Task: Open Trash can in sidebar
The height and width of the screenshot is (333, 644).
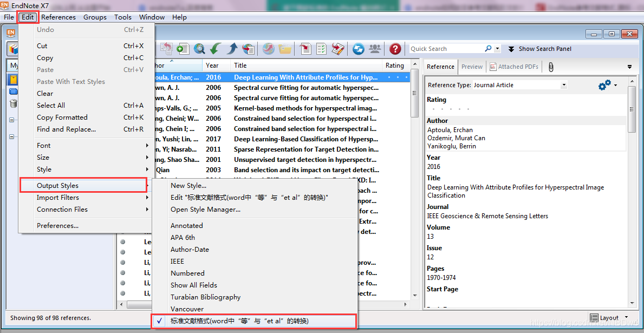Action: [14, 103]
